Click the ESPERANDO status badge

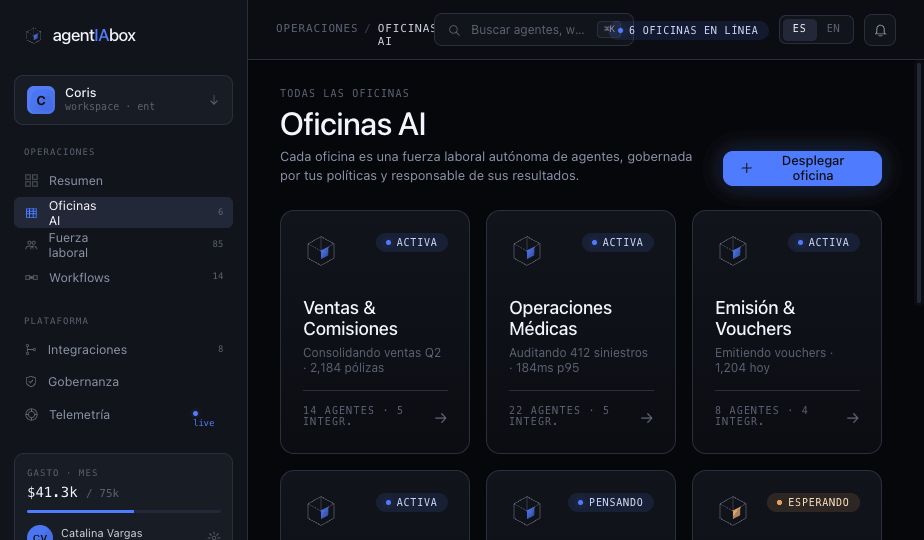[813, 502]
